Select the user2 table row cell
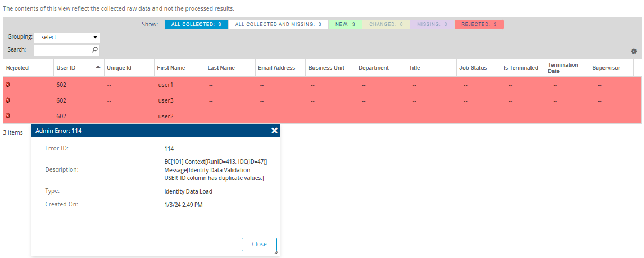 click(x=166, y=116)
